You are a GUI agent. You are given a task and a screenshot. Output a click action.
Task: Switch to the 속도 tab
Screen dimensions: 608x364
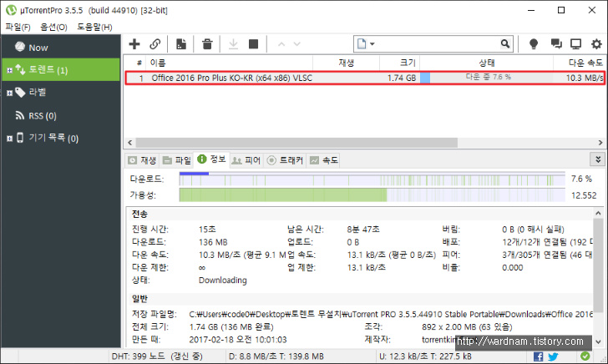pyautogui.click(x=324, y=160)
